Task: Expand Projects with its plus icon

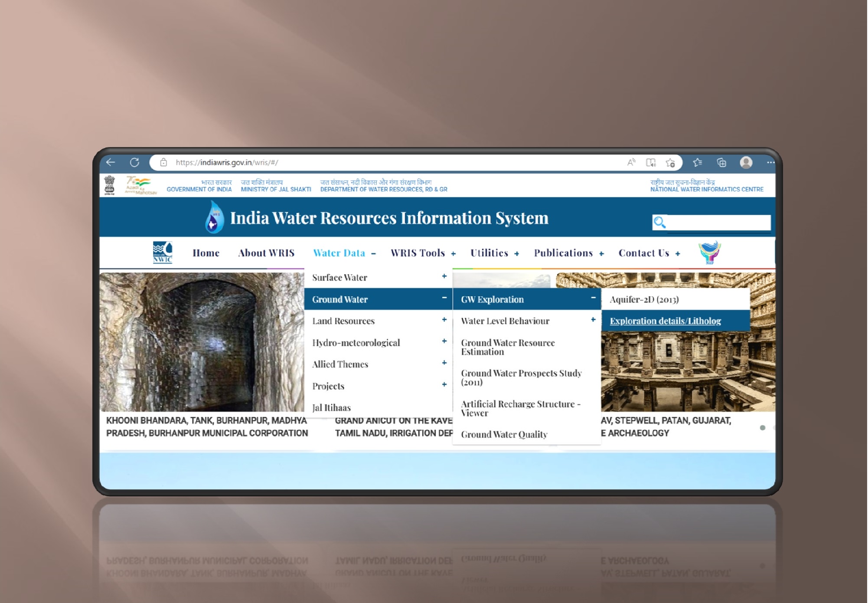Action: (444, 385)
